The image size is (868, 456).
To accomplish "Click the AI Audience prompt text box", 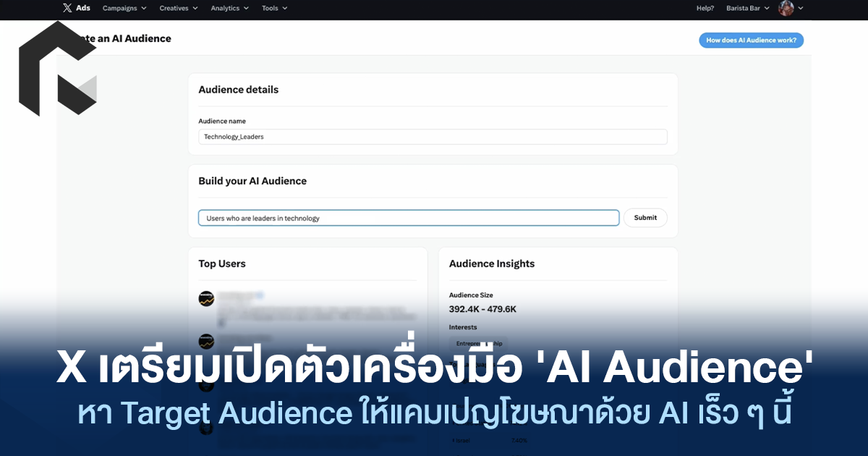I will [409, 218].
